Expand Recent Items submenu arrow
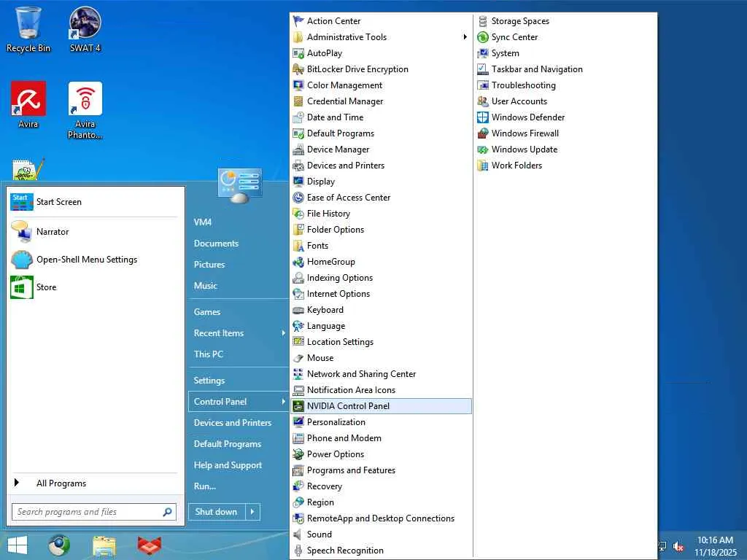This screenshot has width=747, height=560. 283,332
